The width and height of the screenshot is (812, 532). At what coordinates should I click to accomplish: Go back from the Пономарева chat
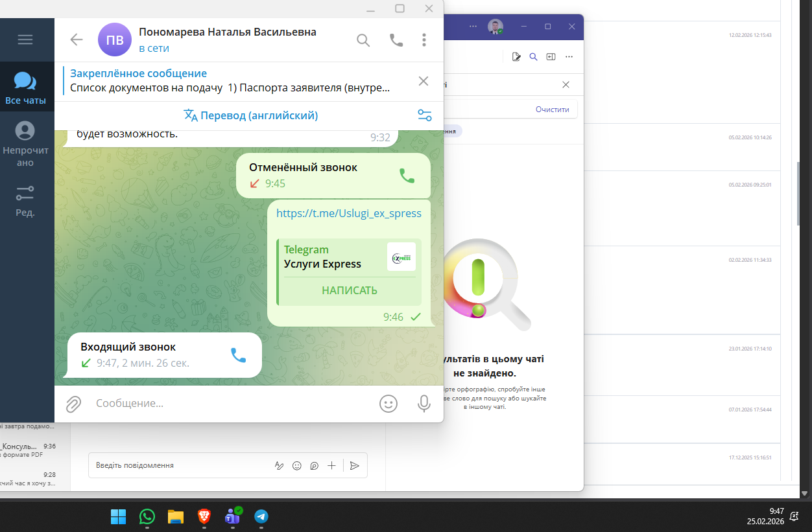tap(77, 40)
